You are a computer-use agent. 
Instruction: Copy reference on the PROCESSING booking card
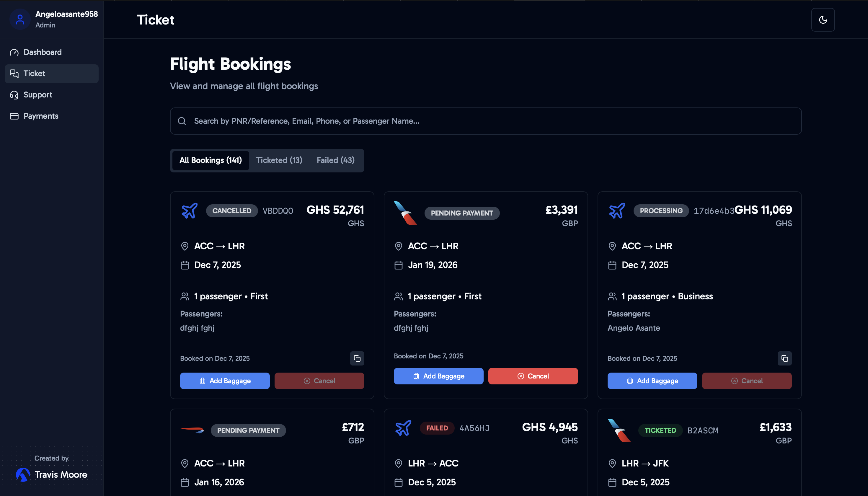(784, 358)
